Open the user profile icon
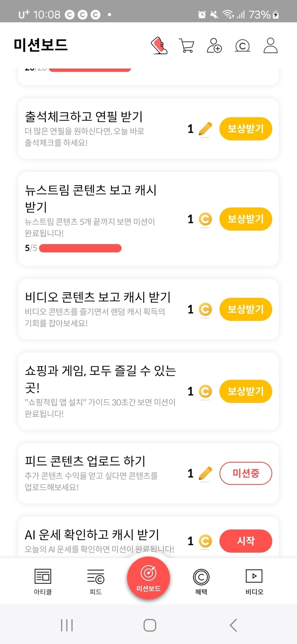The width and height of the screenshot is (297, 644). (270, 45)
